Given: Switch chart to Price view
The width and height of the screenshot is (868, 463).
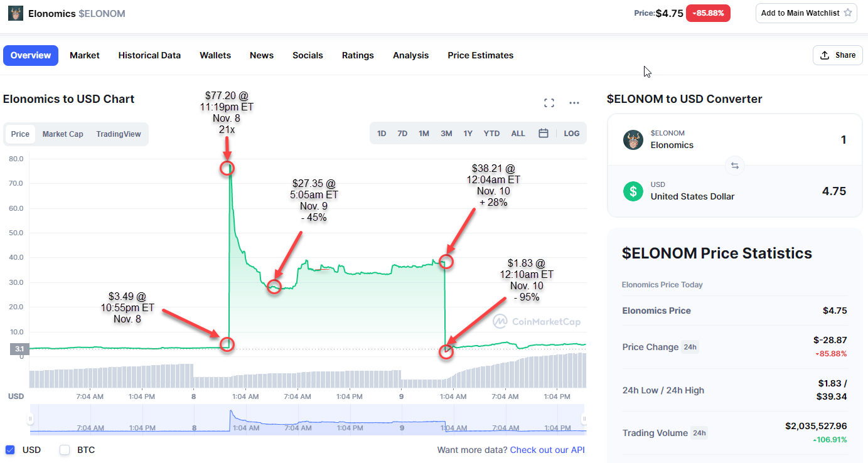Looking at the screenshot, I should [x=20, y=134].
